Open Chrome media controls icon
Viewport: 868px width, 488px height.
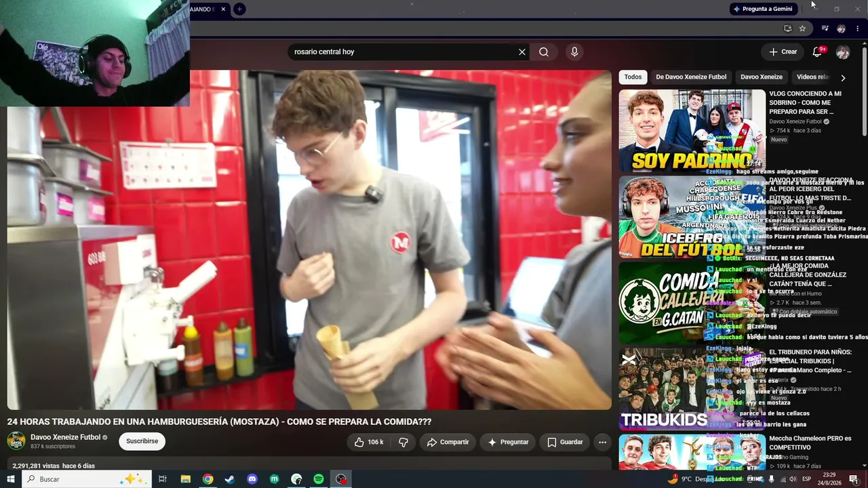(x=825, y=28)
